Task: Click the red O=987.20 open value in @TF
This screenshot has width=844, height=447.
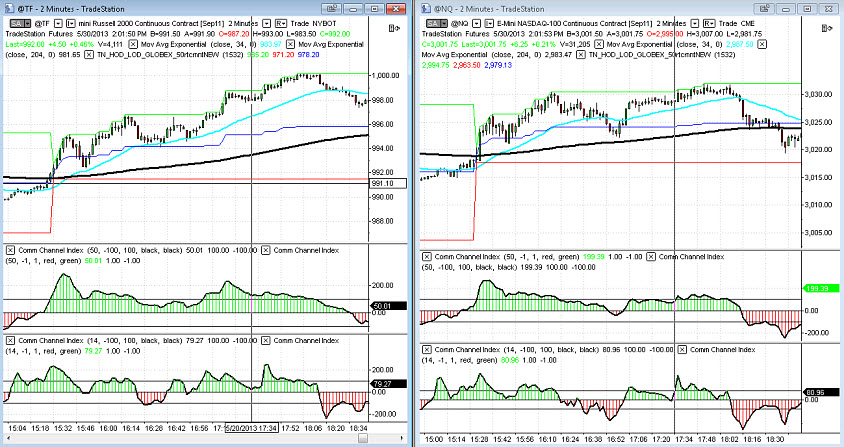Action: 234,34
